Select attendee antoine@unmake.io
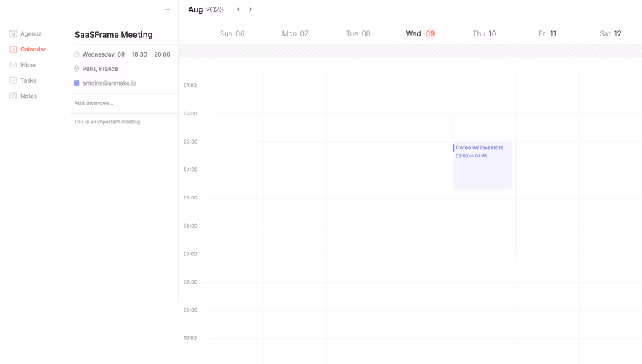 [x=109, y=83]
